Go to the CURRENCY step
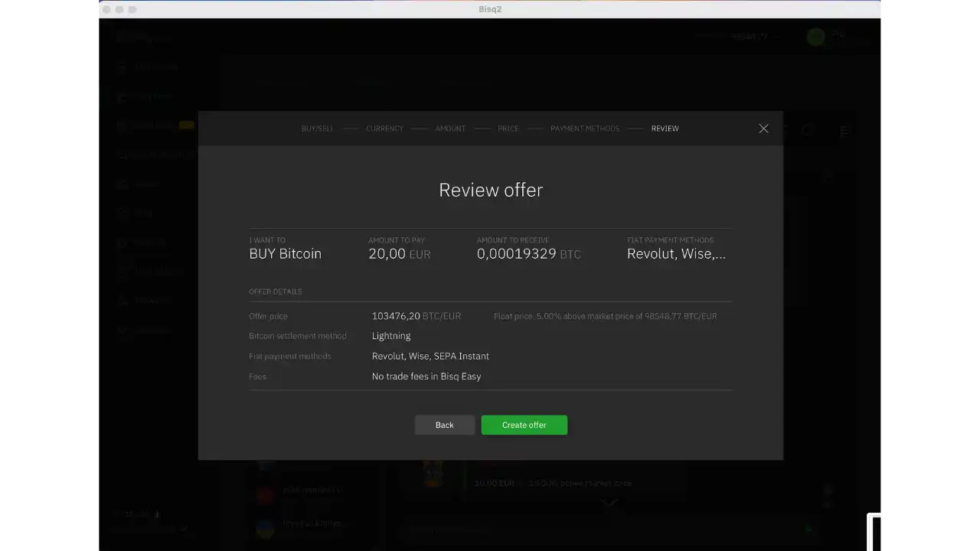Viewport: 980px width, 551px height. (384, 129)
